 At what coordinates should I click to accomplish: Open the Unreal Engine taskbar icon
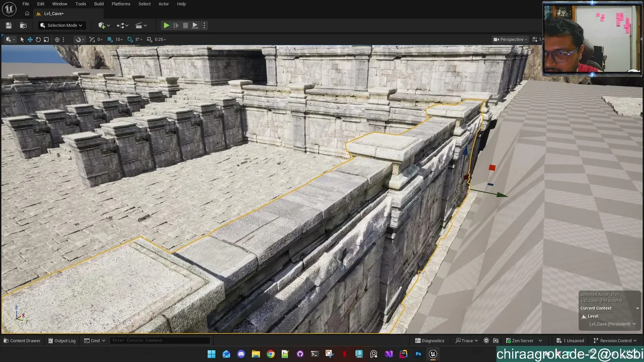coord(433,354)
